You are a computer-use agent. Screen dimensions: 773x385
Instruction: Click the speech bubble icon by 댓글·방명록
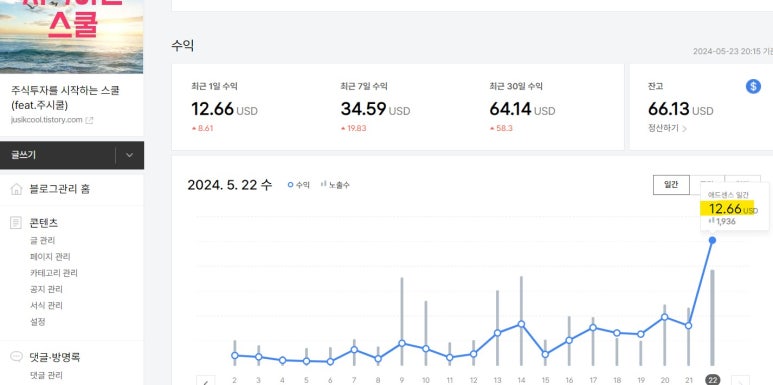click(16, 356)
